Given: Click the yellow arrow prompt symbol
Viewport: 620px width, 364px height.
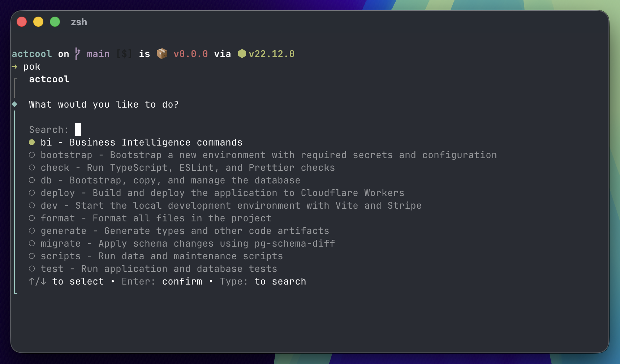Looking at the screenshot, I should tap(14, 66).
